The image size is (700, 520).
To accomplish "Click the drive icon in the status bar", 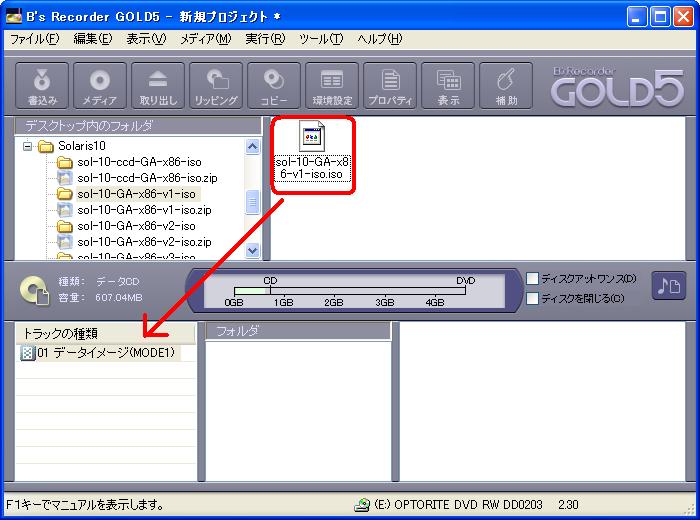I will (x=362, y=505).
